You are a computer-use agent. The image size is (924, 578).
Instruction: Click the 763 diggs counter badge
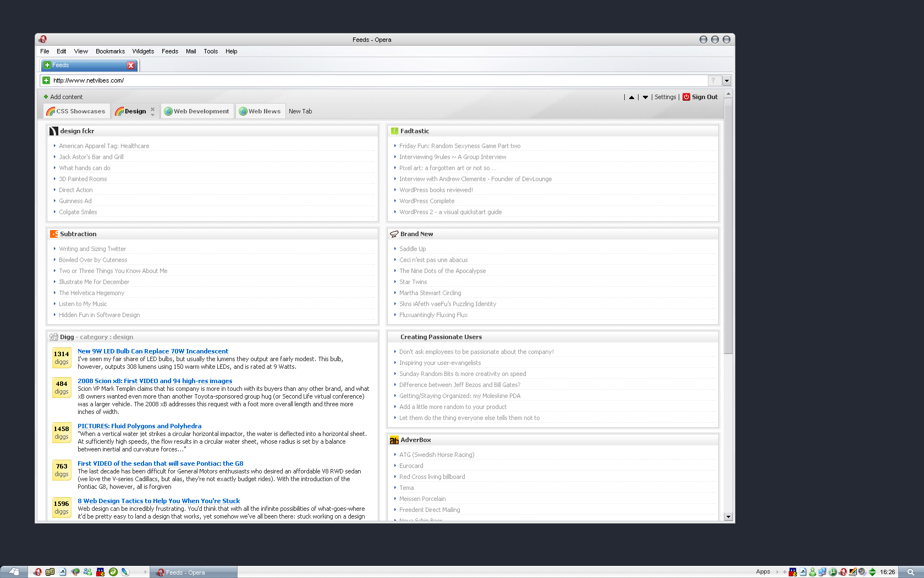tap(62, 470)
